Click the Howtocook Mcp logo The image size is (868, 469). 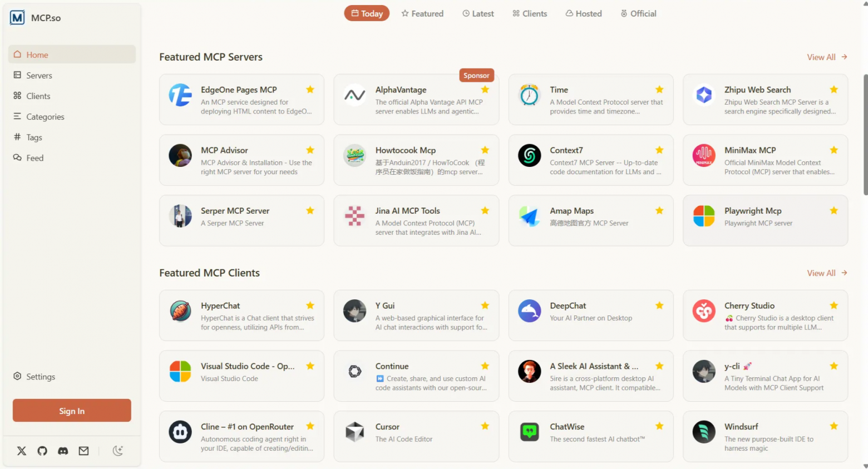click(355, 156)
